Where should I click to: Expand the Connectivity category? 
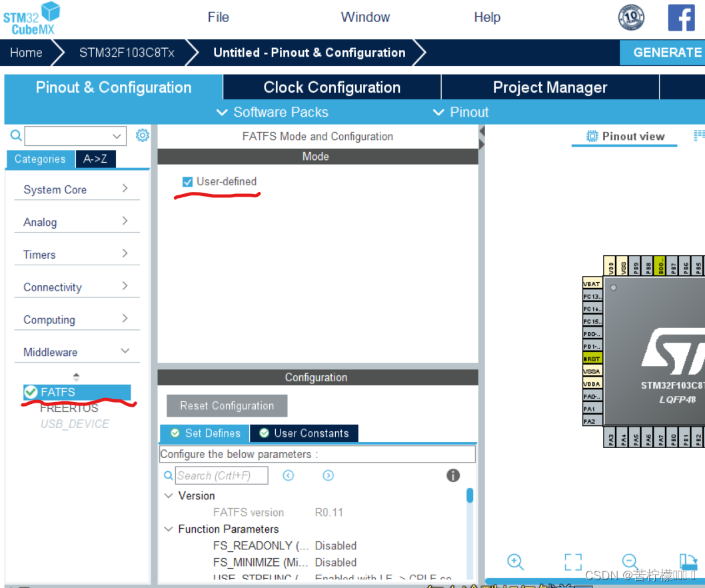[x=77, y=287]
